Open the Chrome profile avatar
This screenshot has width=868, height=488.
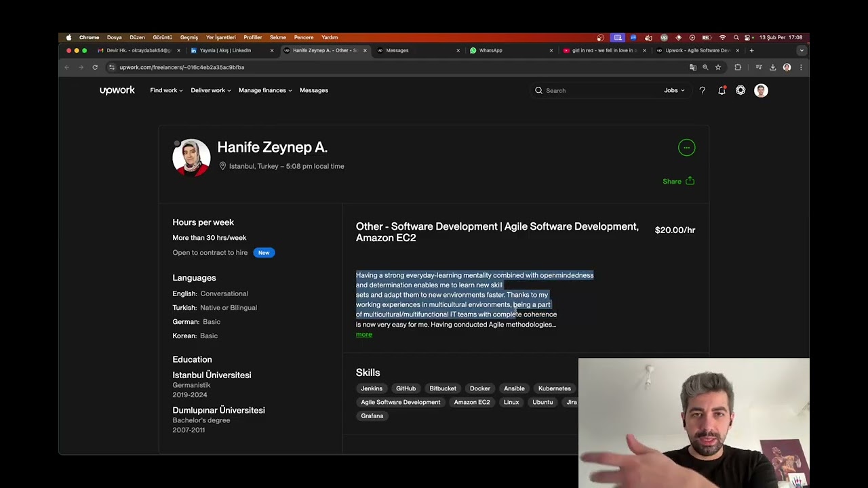(787, 67)
